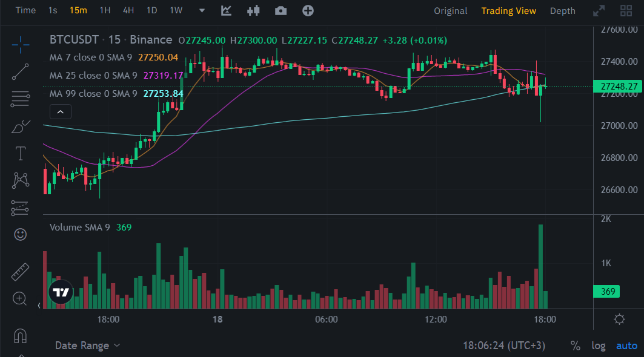Switch to the Depth chart view
This screenshot has width=644, height=357.
pyautogui.click(x=562, y=11)
